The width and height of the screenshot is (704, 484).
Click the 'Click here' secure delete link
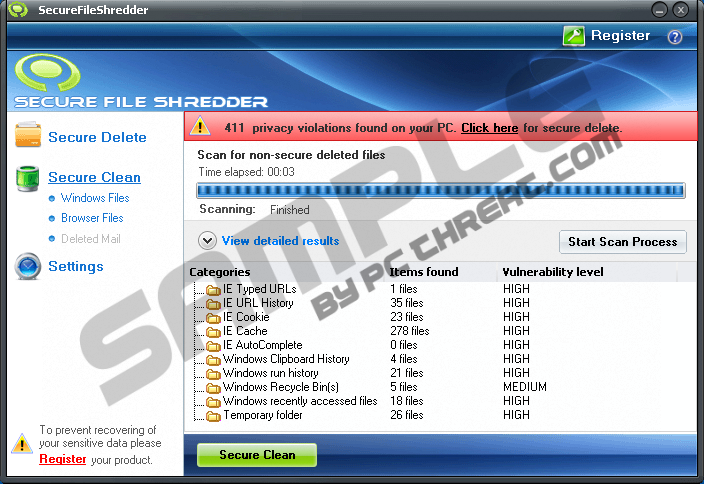coord(489,128)
